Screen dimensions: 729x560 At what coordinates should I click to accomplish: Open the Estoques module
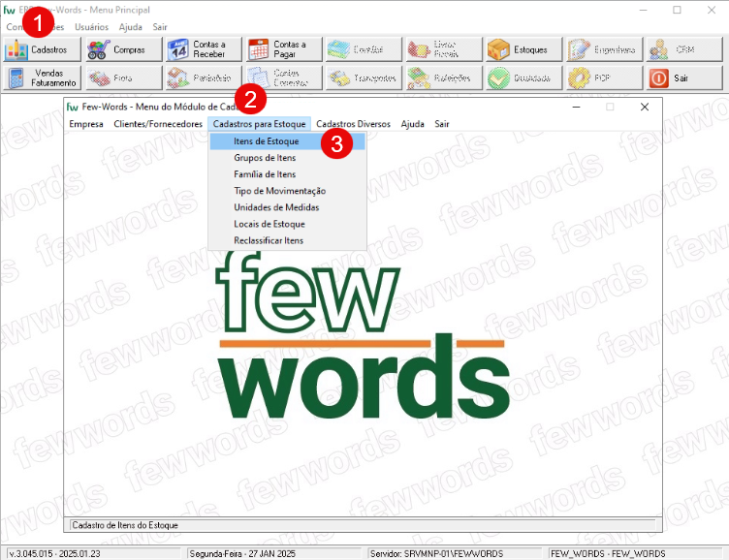coord(523,49)
